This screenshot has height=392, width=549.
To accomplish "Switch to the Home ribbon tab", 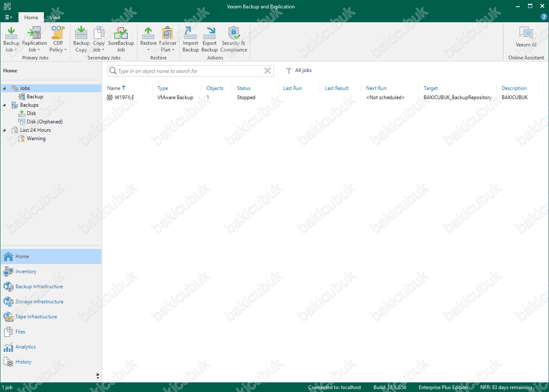I will [x=31, y=18].
